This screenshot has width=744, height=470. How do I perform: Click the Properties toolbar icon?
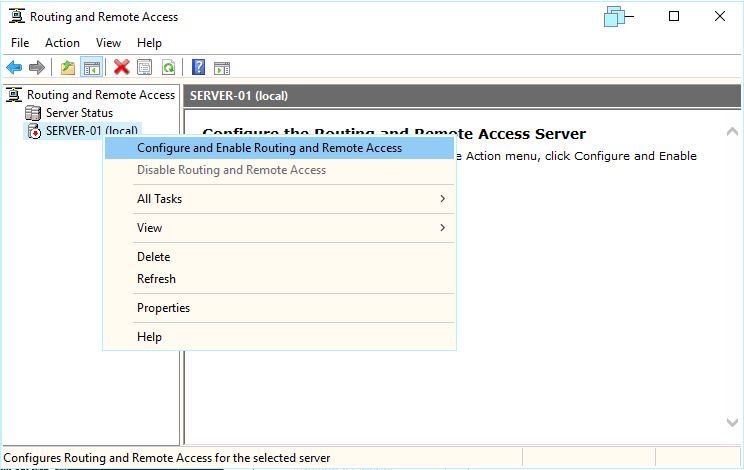click(145, 67)
